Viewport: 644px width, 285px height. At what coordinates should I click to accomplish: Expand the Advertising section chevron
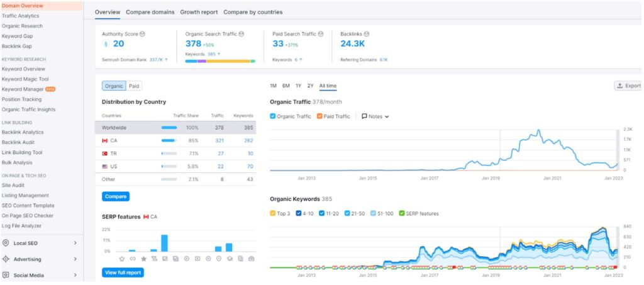(x=75, y=259)
